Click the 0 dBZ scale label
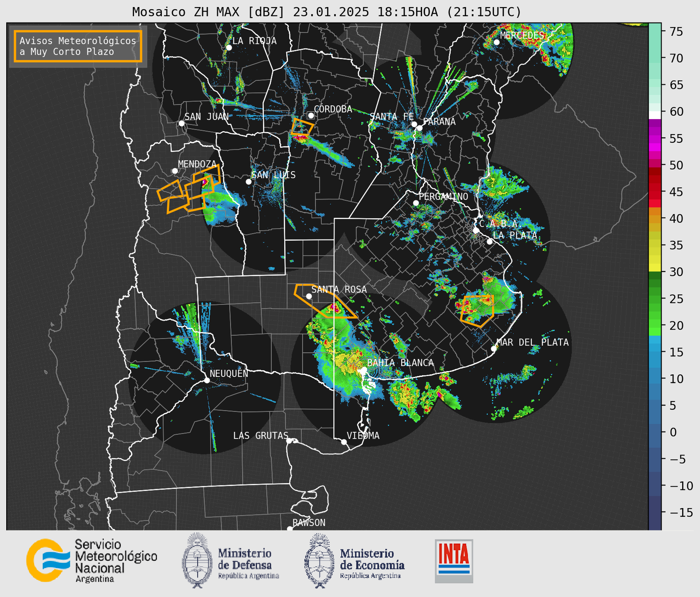 [x=673, y=432]
